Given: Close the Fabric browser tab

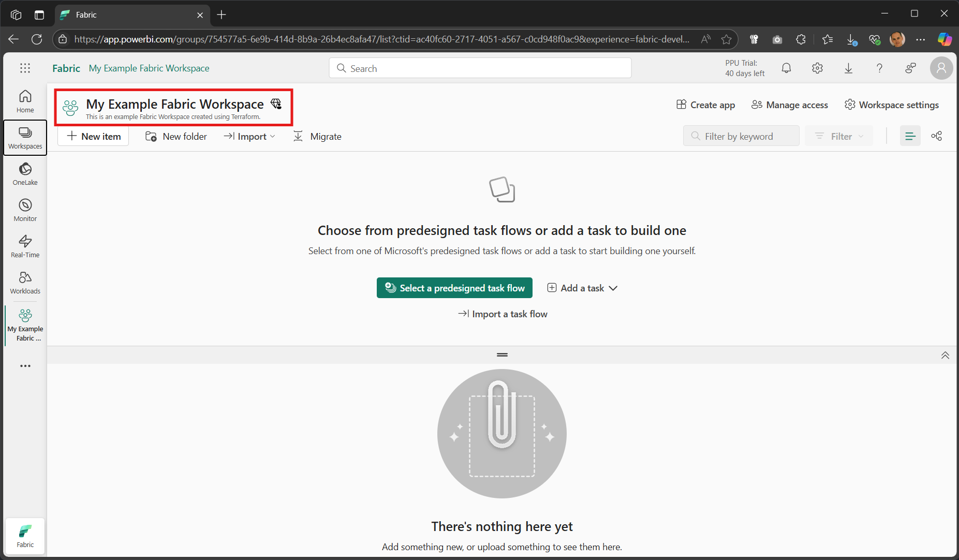Looking at the screenshot, I should coord(200,15).
